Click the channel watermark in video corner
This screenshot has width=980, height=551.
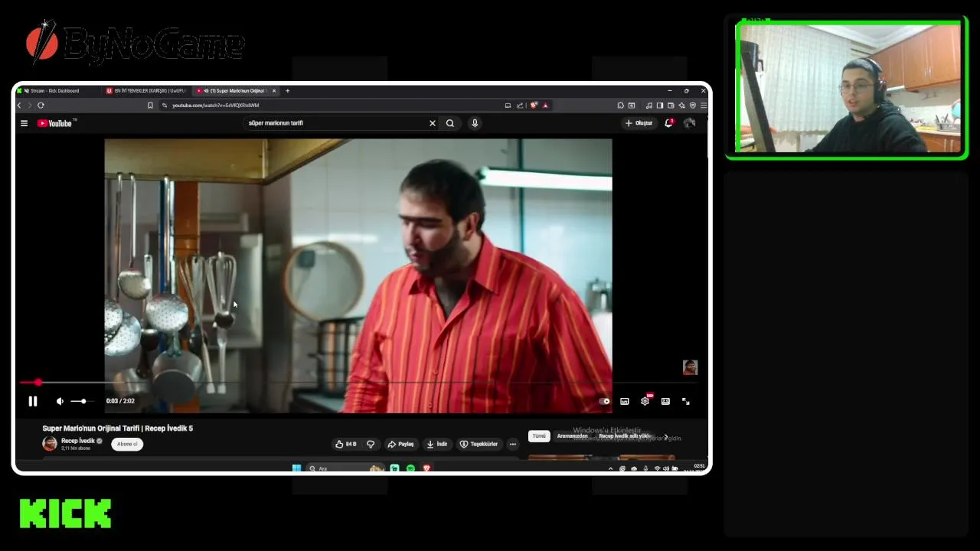click(x=690, y=367)
